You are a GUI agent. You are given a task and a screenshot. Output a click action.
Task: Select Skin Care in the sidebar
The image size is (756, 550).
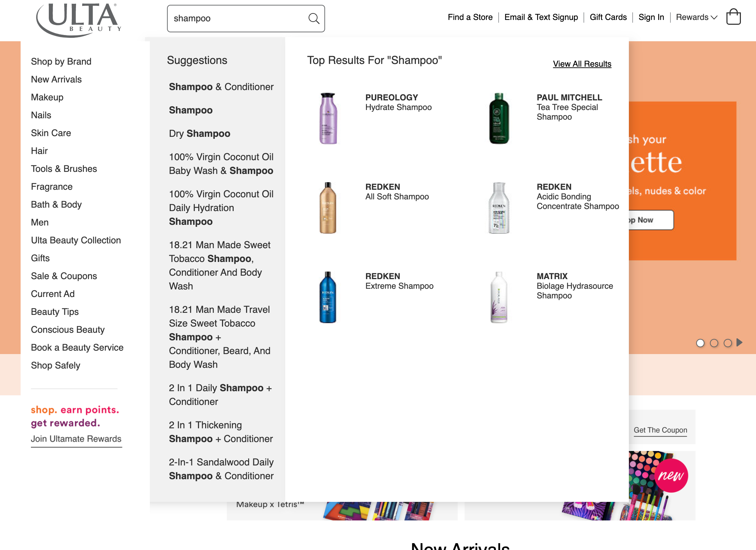(x=51, y=133)
